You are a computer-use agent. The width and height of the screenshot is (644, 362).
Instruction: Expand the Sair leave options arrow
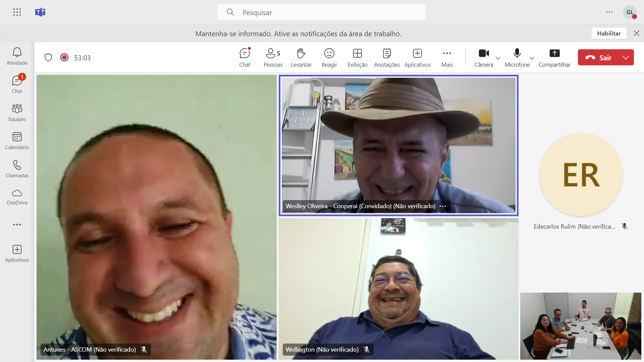(x=626, y=57)
